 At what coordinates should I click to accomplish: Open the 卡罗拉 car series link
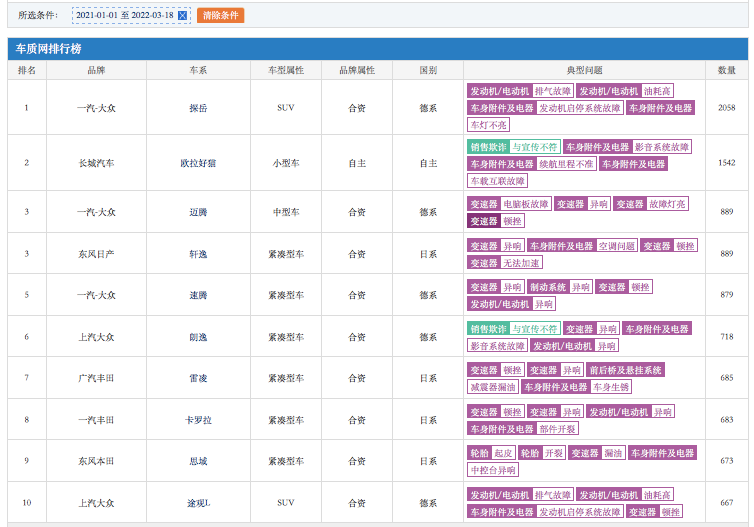tap(198, 420)
